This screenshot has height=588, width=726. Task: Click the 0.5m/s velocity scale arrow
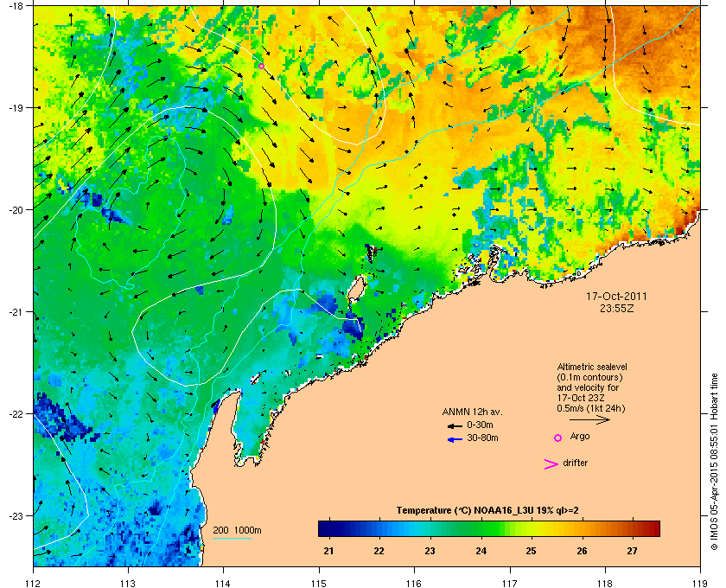point(589,419)
